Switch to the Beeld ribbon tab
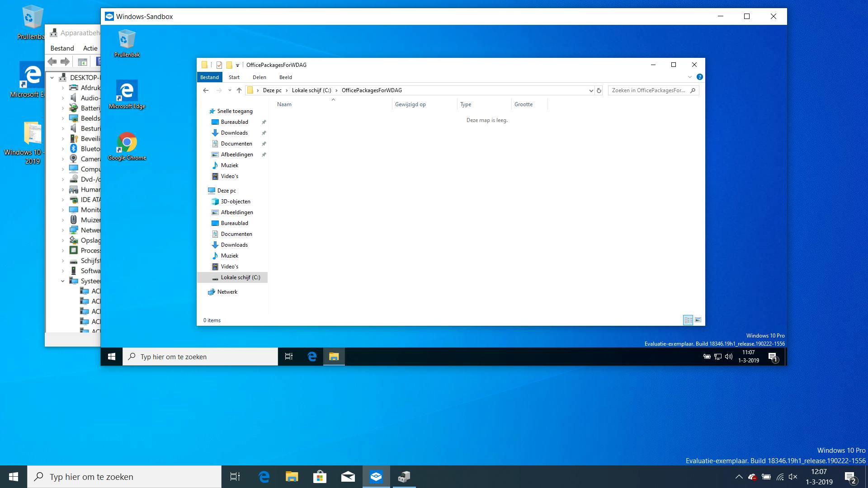The width and height of the screenshot is (868, 488). point(286,77)
